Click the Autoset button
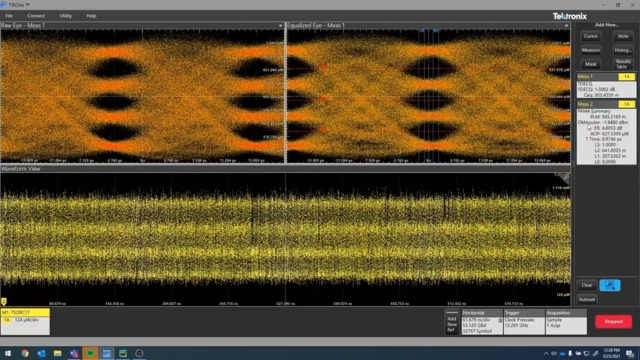 tap(587, 299)
